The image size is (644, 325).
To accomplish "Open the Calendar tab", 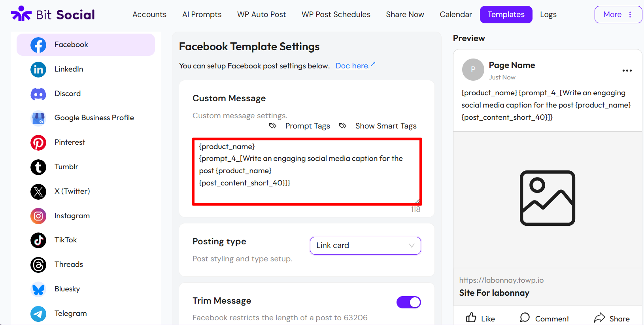I will [456, 15].
